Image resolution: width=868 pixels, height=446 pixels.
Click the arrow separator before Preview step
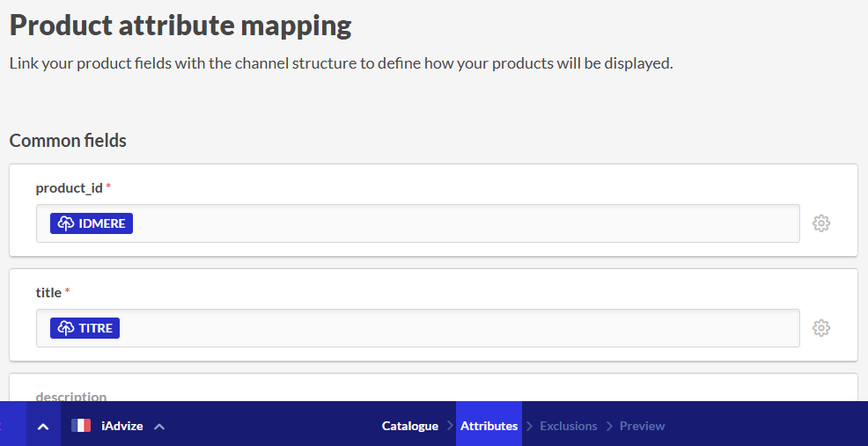point(609,427)
